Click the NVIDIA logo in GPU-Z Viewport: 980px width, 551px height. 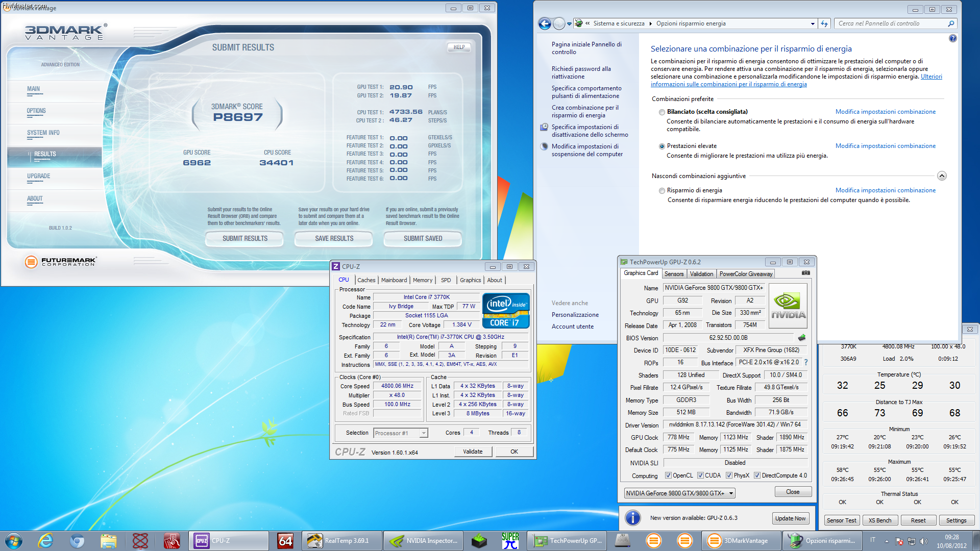click(x=788, y=306)
